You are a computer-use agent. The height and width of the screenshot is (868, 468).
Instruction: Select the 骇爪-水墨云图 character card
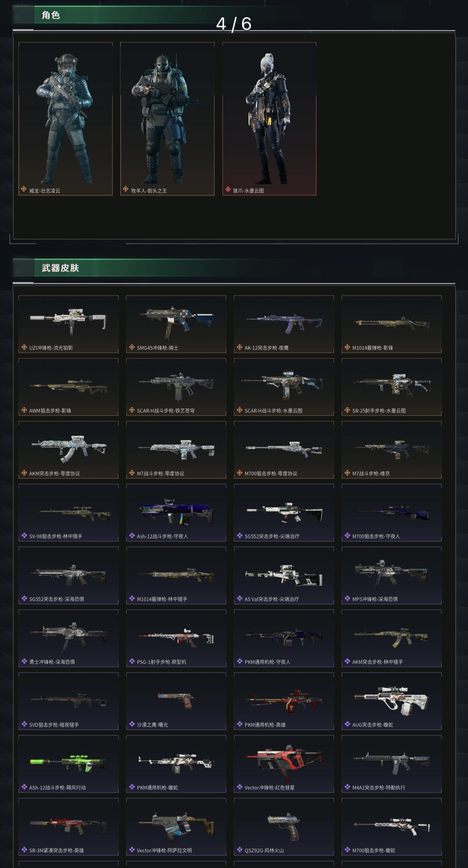[x=269, y=119]
